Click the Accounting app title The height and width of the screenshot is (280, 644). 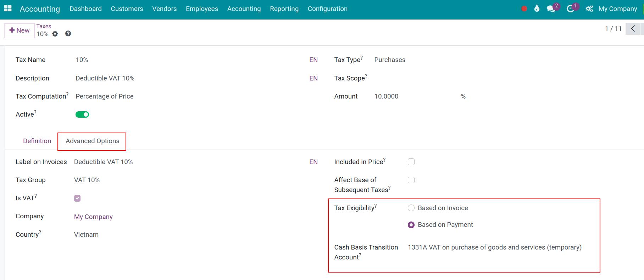[40, 9]
